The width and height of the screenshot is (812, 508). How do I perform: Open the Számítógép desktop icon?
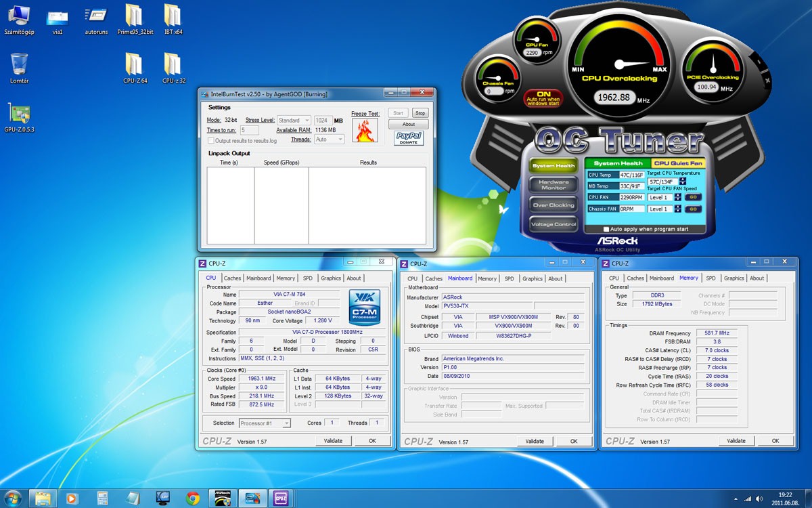(x=18, y=19)
